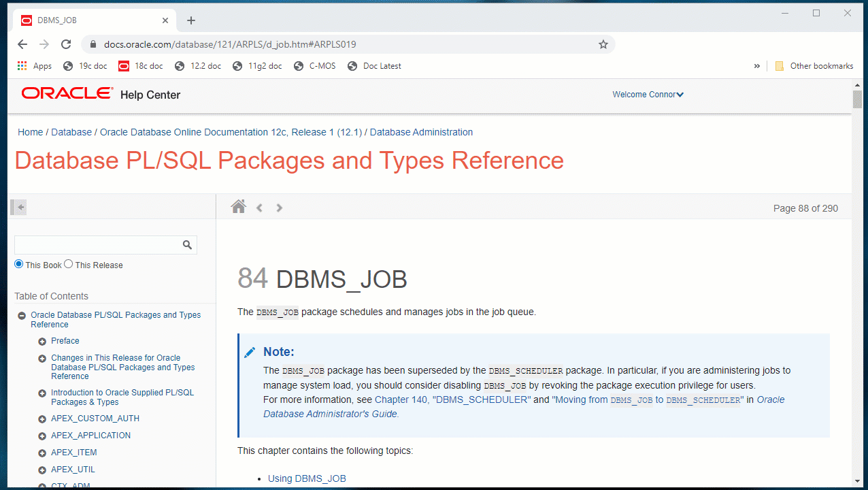Open the Using DBMS_JOB link

307,478
